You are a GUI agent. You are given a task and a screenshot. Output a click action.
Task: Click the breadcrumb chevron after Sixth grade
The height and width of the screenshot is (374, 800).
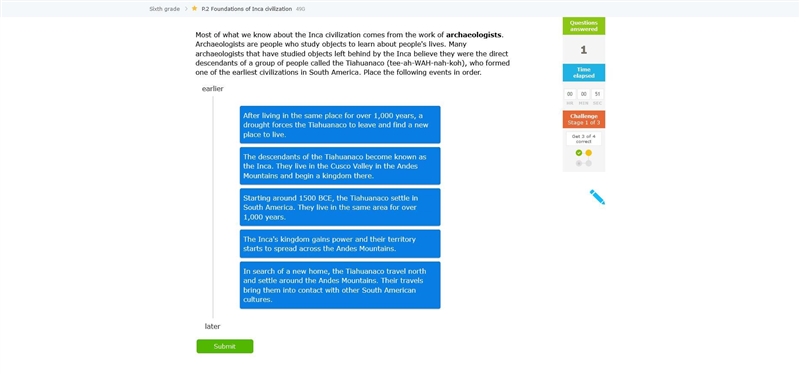186,9
